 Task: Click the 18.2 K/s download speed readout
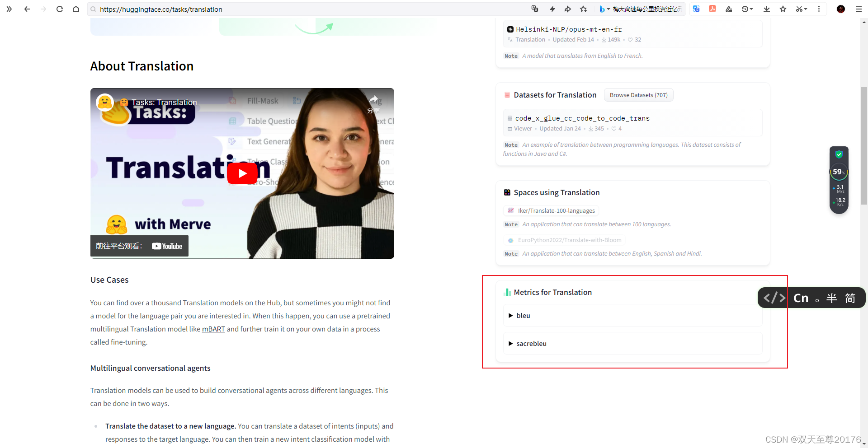pos(839,202)
